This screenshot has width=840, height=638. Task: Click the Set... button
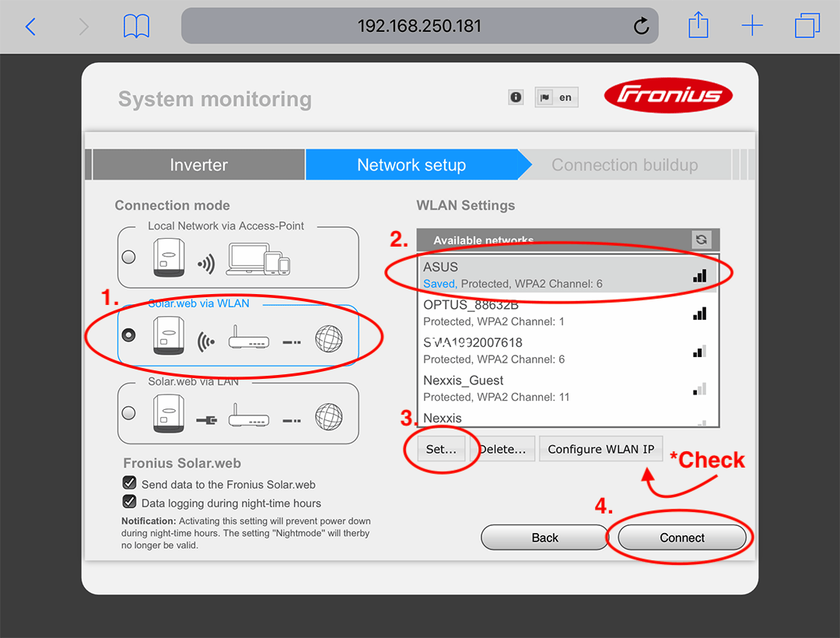tap(441, 449)
